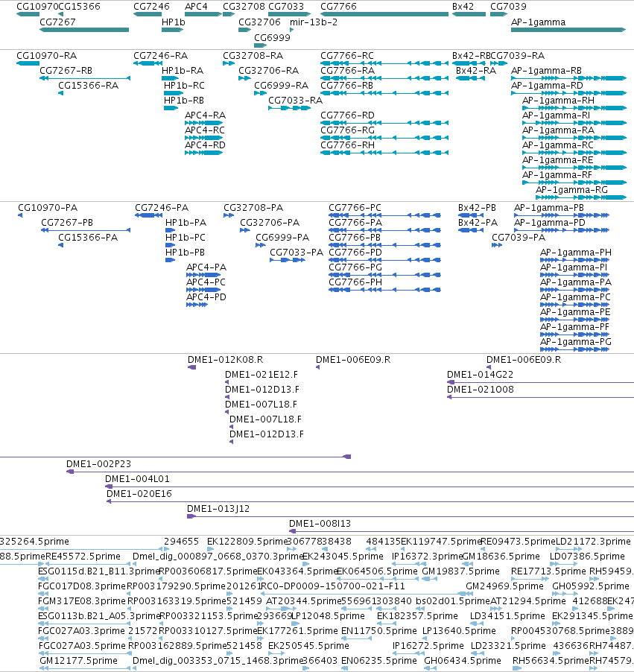Open the AP-1gamma gene label
The height and width of the screenshot is (672, 634).
(x=538, y=22)
